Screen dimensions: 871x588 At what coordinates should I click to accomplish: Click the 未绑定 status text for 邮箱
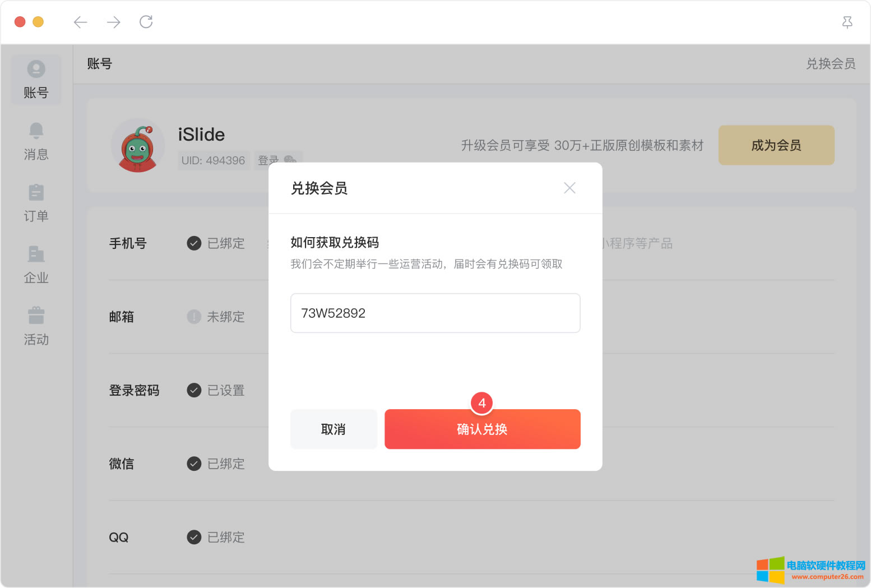[226, 317]
